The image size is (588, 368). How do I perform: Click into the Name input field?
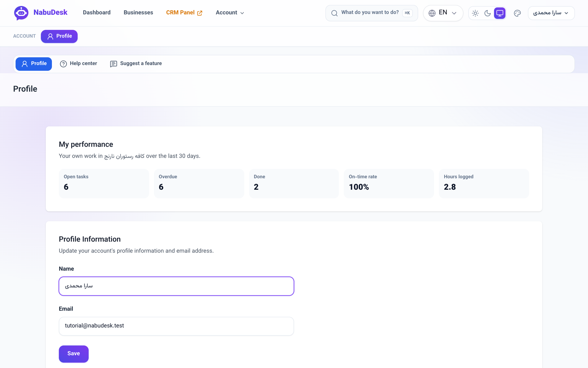click(176, 286)
